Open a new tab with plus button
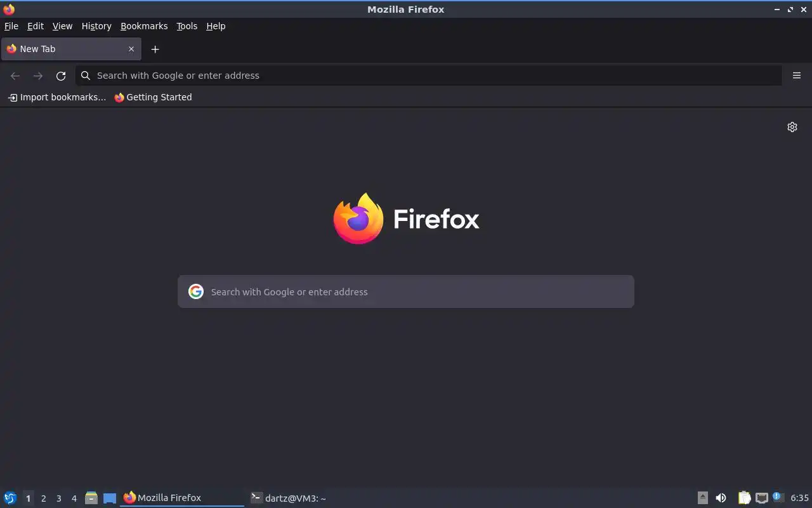Image resolution: width=812 pixels, height=508 pixels. [155, 49]
